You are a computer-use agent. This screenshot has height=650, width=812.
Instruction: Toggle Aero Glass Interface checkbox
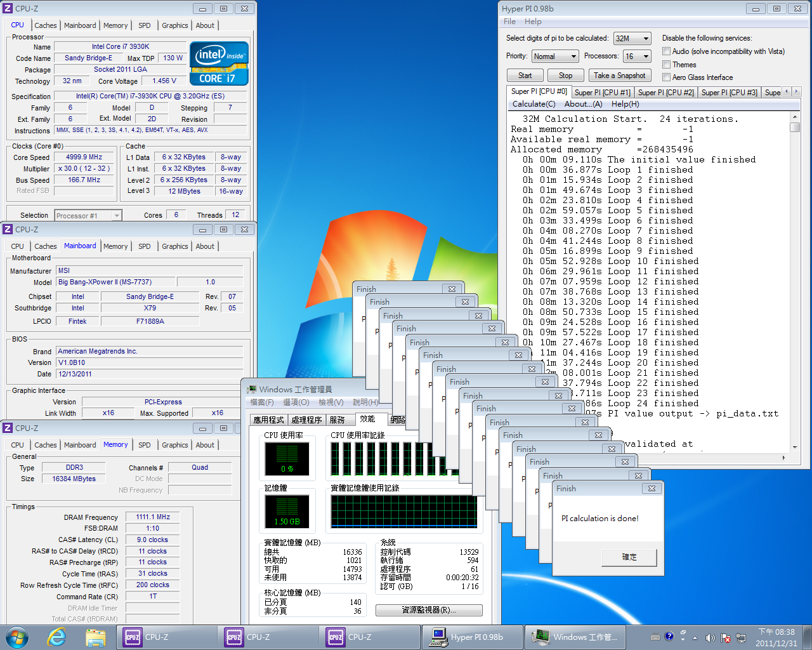pos(667,77)
